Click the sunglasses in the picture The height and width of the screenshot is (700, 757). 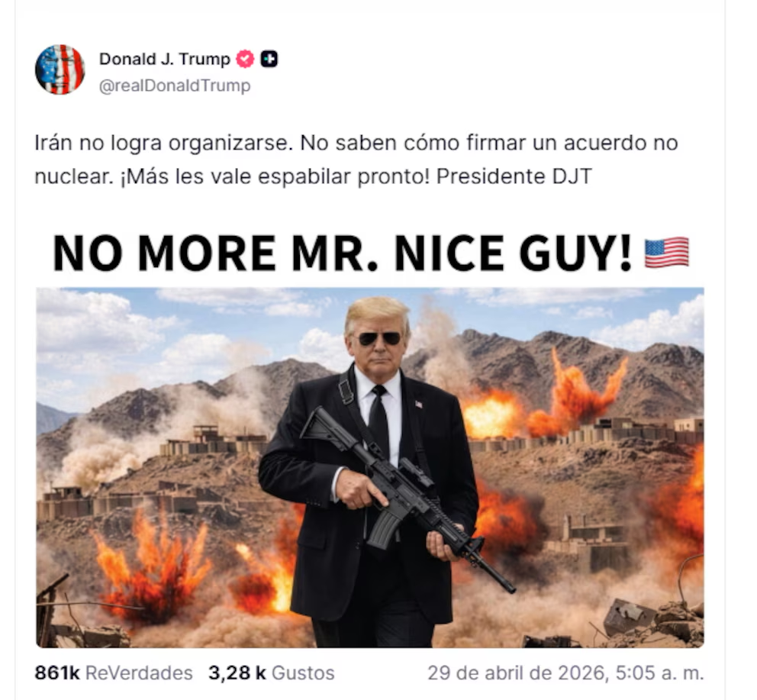click(380, 339)
